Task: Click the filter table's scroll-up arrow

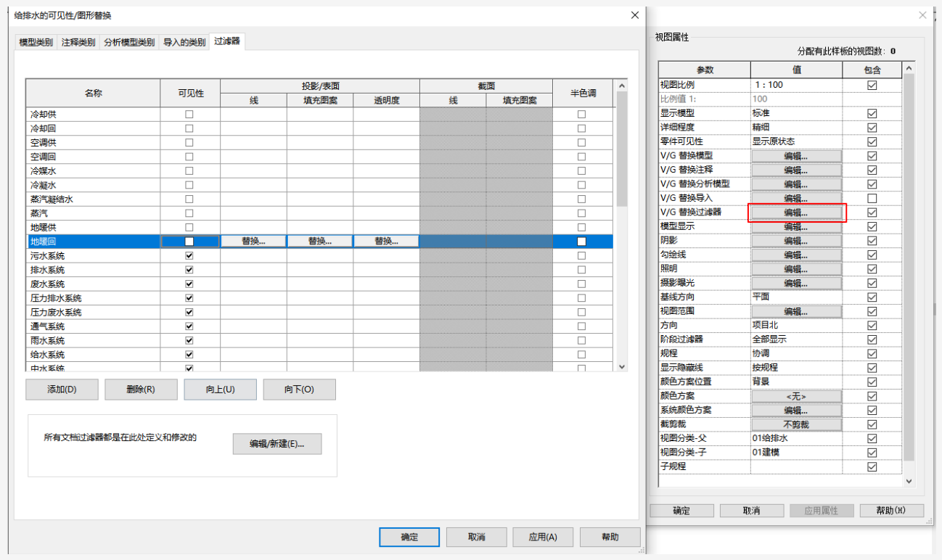Action: click(x=621, y=85)
